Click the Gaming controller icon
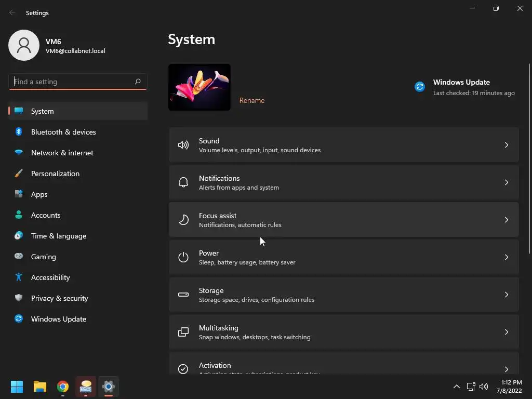This screenshot has width=532, height=399. [19, 256]
